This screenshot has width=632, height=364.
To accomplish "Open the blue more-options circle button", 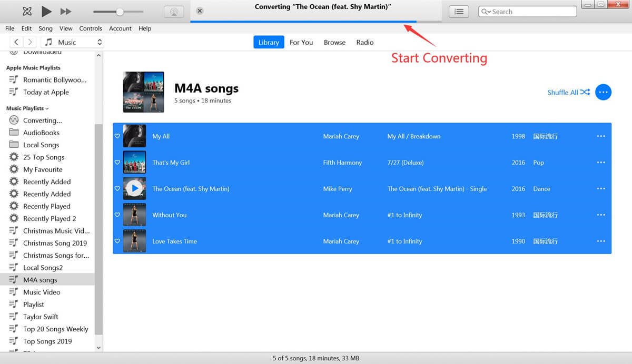I will tap(603, 92).
